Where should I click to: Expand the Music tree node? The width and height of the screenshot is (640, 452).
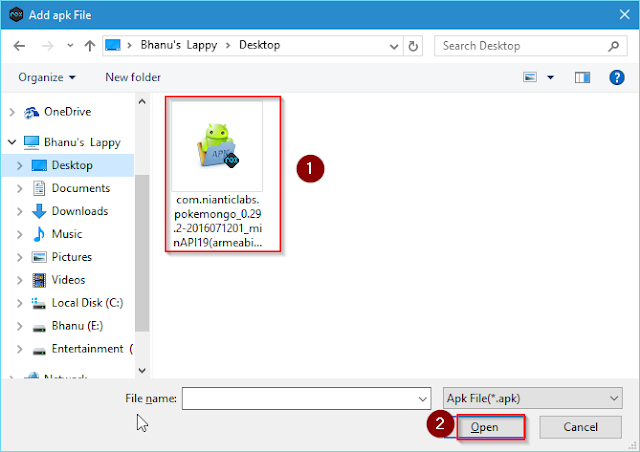click(20, 234)
